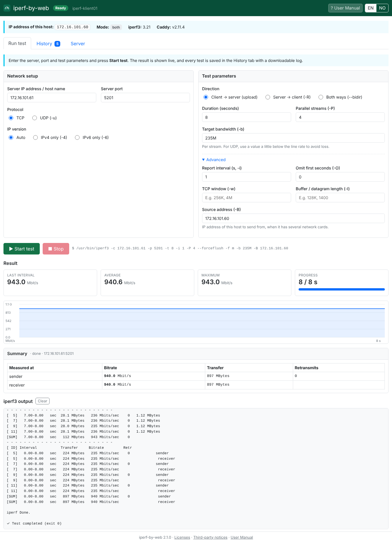Click the Report interval input
392x543 pixels.
(x=246, y=177)
